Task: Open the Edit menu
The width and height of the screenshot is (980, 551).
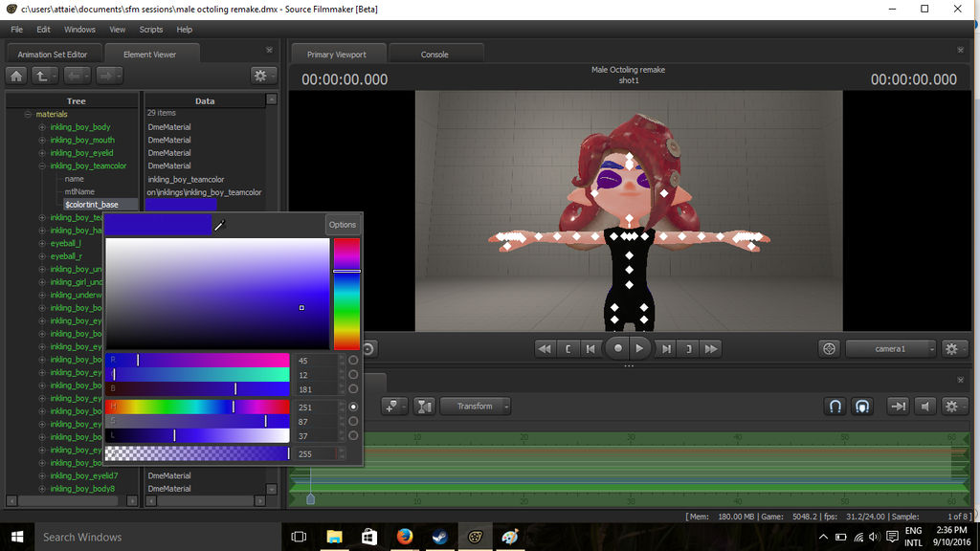Action: coord(43,30)
